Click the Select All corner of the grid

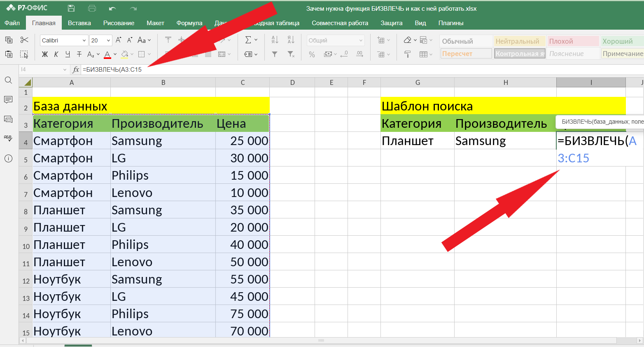tap(26, 82)
